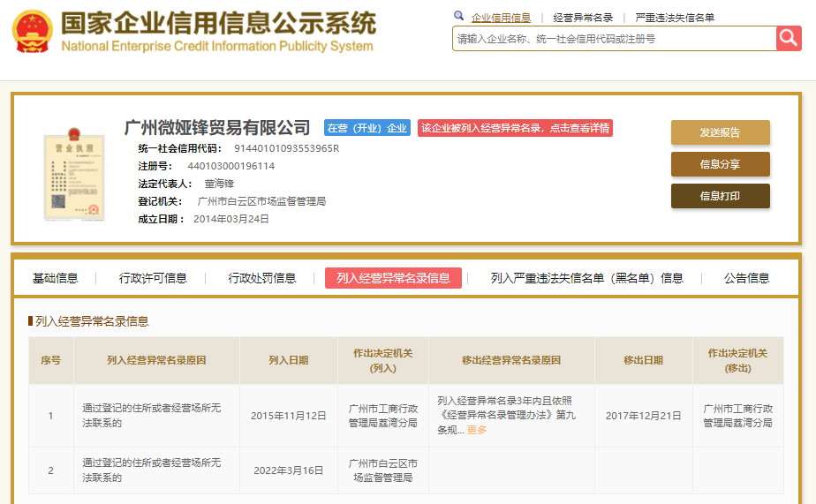The image size is (816, 504).
Task: Click the 列入日期 column header
Action: [x=289, y=360]
